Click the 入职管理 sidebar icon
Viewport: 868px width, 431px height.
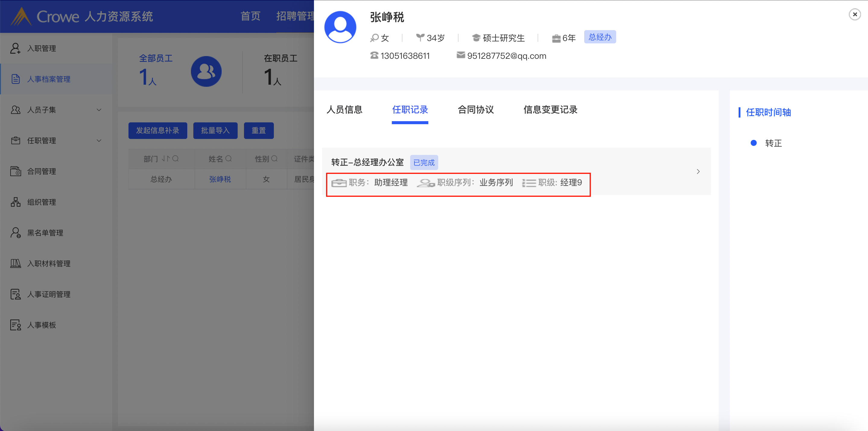[15, 48]
